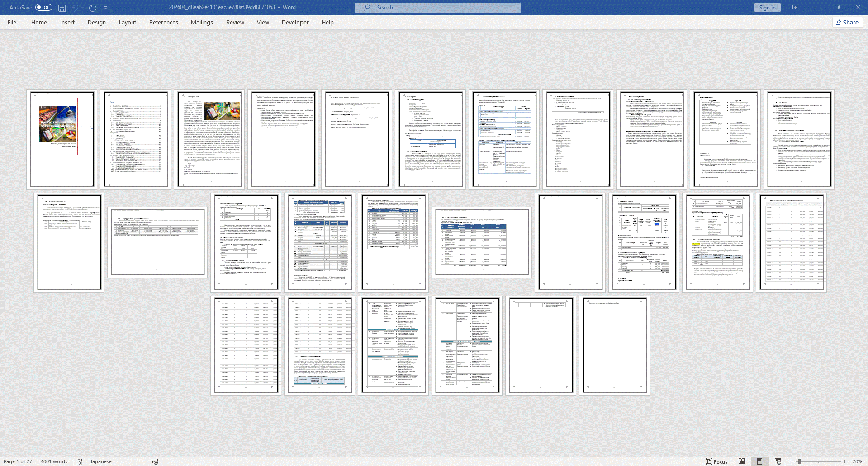This screenshot has height=466, width=868.
Task: Click the zoom in plus icon
Action: tap(844, 461)
